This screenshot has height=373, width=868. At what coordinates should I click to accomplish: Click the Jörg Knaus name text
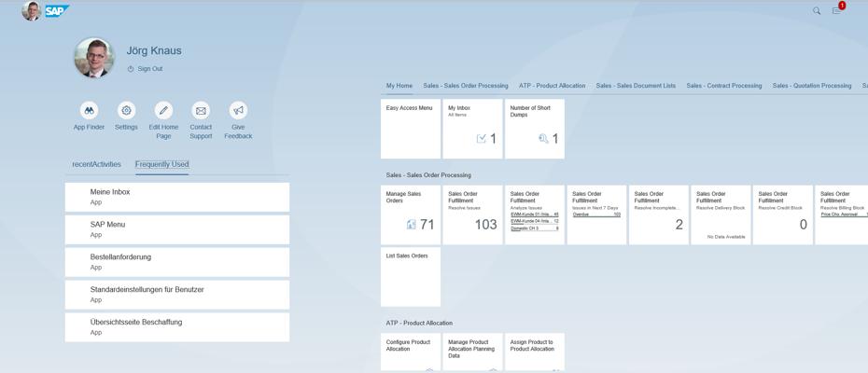pyautogui.click(x=154, y=51)
